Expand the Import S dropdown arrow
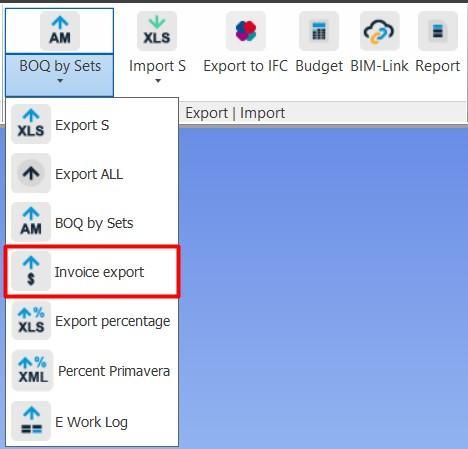 [158, 80]
